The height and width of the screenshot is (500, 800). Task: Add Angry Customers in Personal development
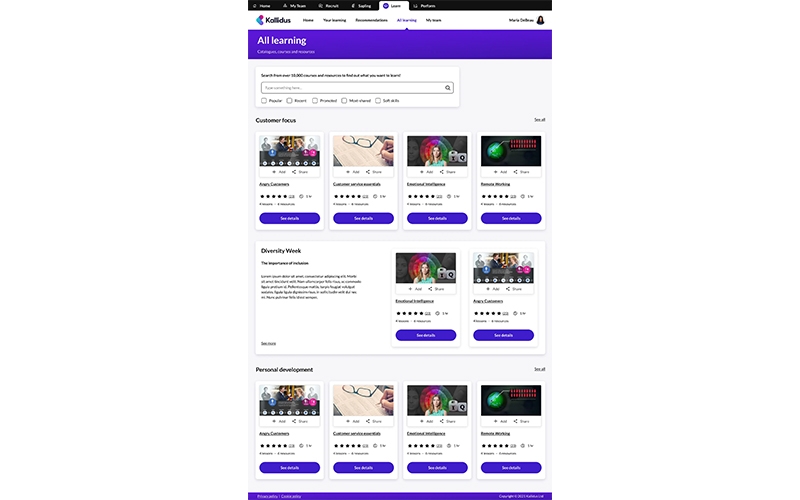tap(279, 421)
